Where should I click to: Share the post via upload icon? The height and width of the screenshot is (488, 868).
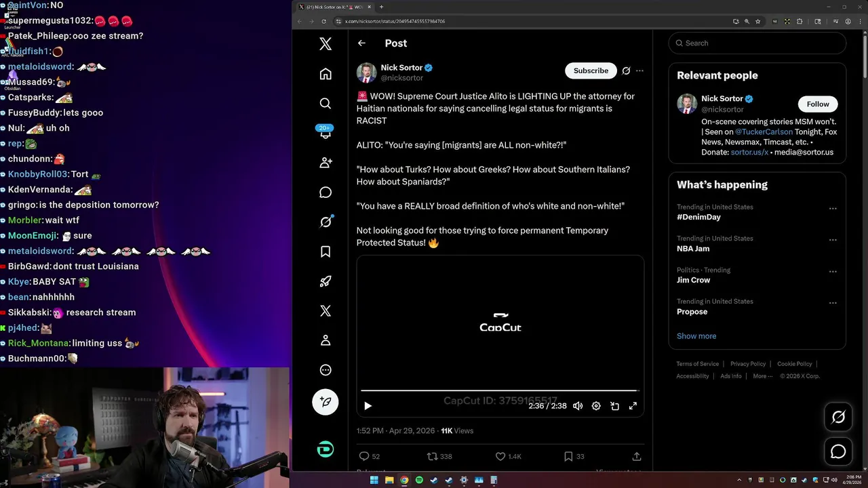click(636, 456)
